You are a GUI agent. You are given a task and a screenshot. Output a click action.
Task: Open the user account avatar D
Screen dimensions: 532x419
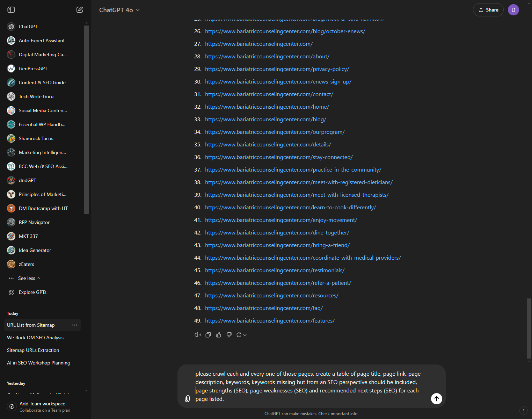tap(513, 10)
